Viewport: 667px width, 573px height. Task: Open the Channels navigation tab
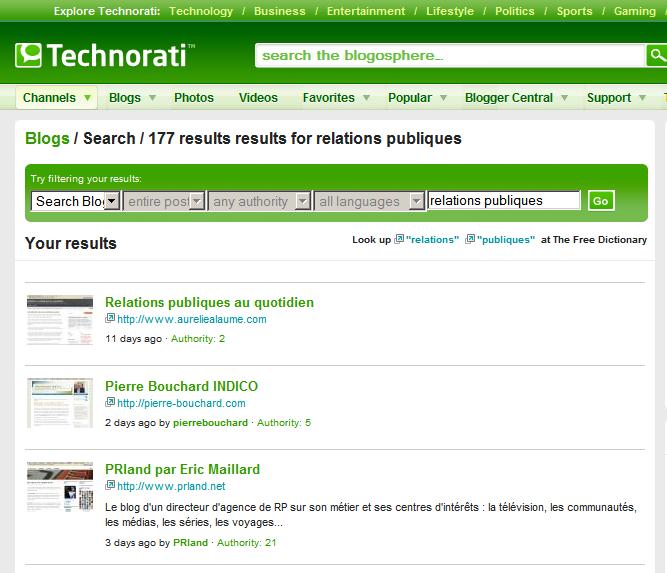pos(49,98)
